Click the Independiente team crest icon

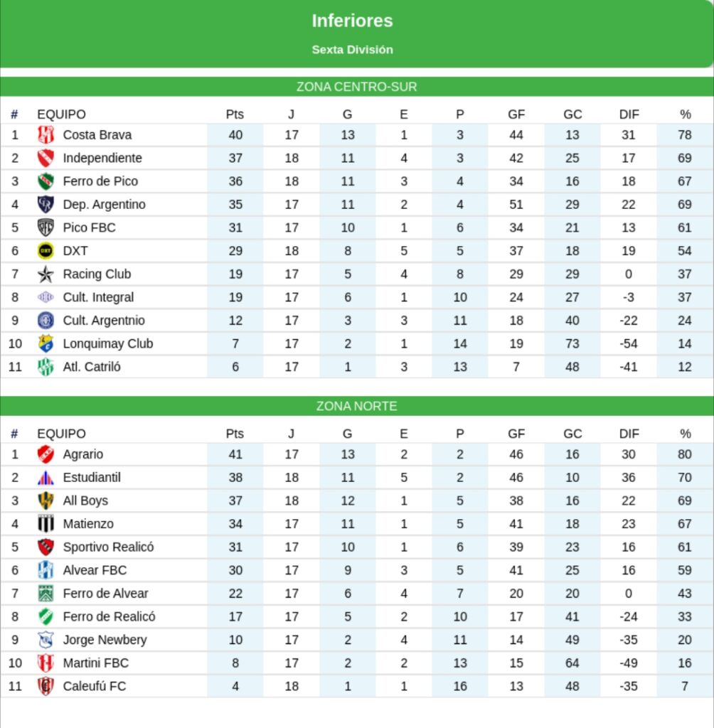tap(46, 158)
